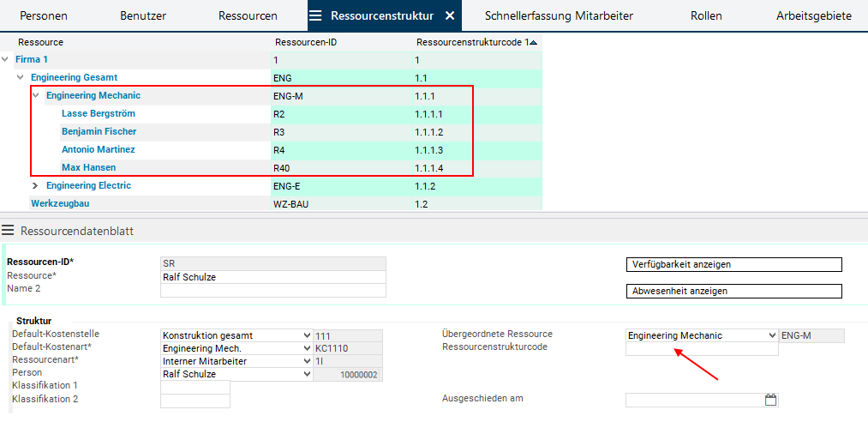This screenshot has height=422, width=868.
Task: Click Verfügbarkeit anzeigen button
Action: (734, 264)
